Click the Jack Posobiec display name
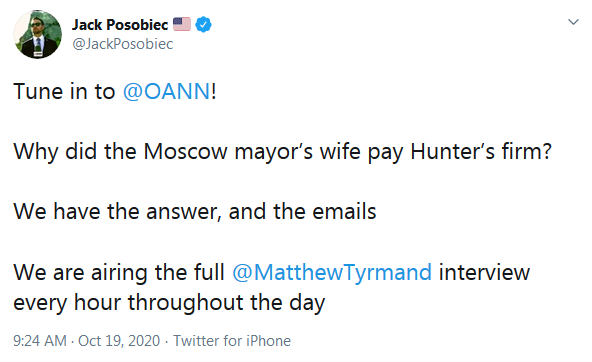The height and width of the screenshot is (362, 592). (120, 25)
